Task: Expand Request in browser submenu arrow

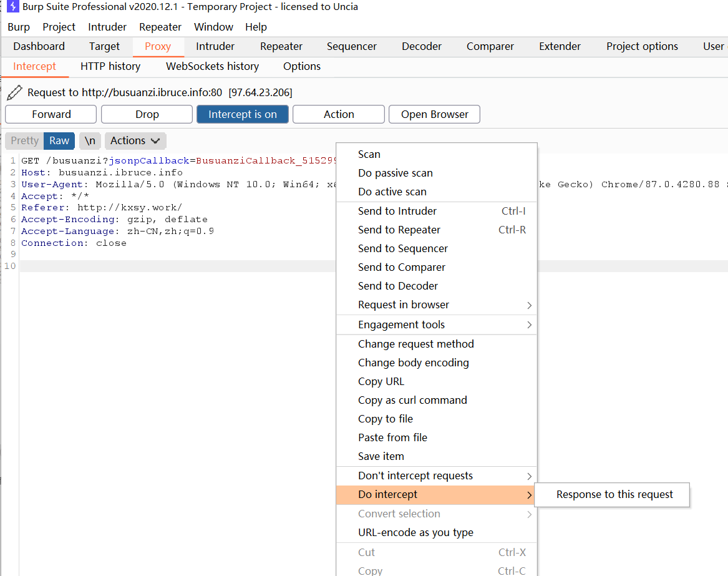Action: [529, 305]
